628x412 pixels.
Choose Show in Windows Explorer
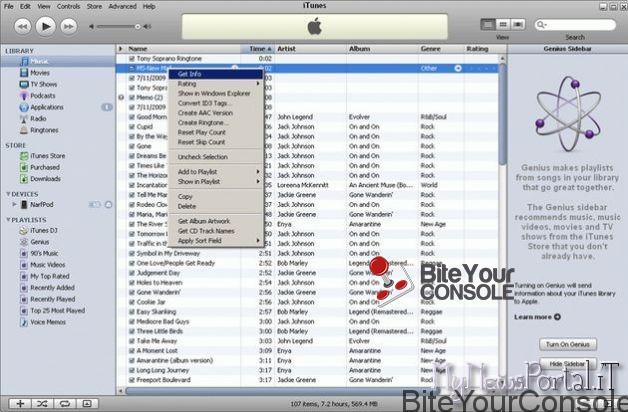[216, 93]
